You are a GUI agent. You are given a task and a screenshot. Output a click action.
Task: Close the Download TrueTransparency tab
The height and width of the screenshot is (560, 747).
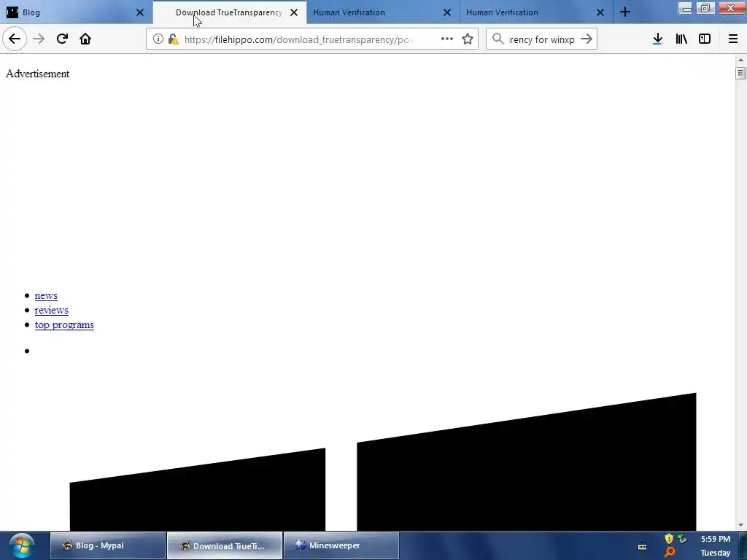tap(294, 12)
